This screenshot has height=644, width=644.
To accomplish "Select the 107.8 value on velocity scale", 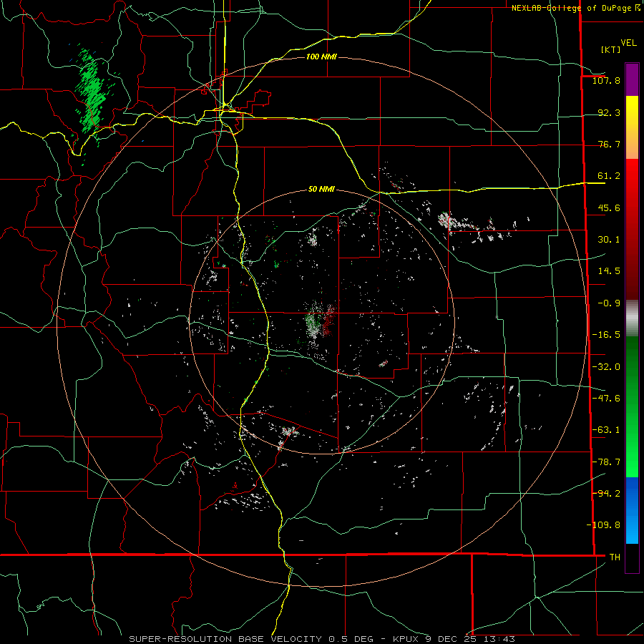I will pyautogui.click(x=606, y=80).
